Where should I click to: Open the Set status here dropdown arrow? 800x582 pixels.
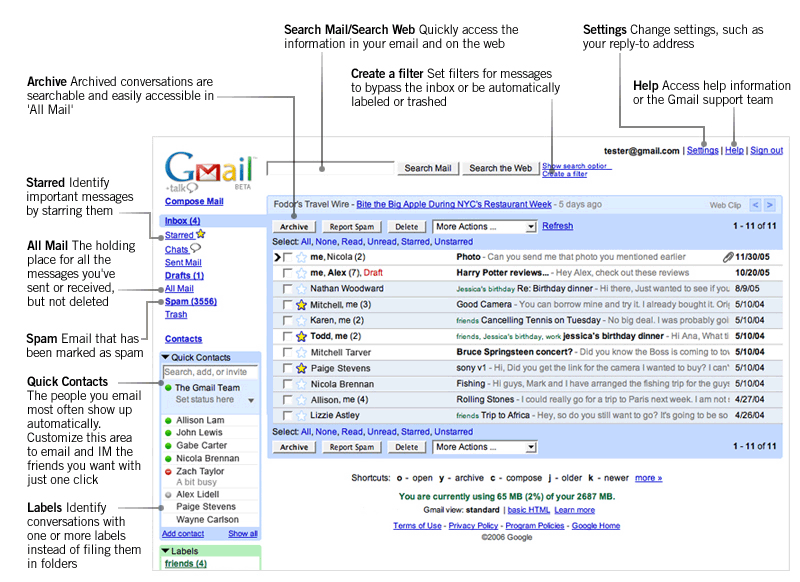tap(251, 400)
